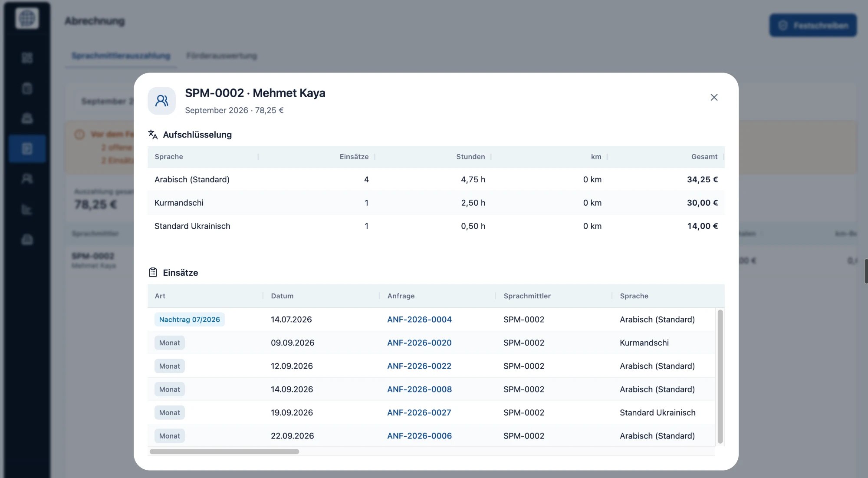Select the active Abrechnung sidebar icon
Screen dimensions: 868x478
coord(27,148)
